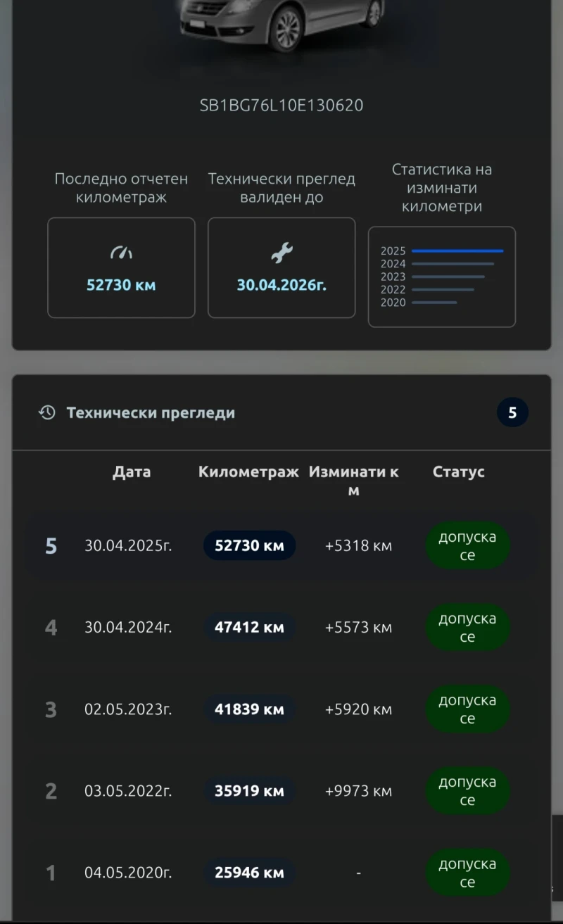This screenshot has width=563, height=924.
Task: Click the 2020 bar in the statistics chart
Action: point(435,303)
